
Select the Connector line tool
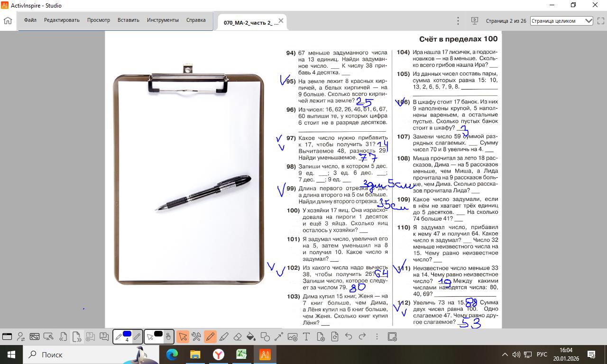click(279, 337)
